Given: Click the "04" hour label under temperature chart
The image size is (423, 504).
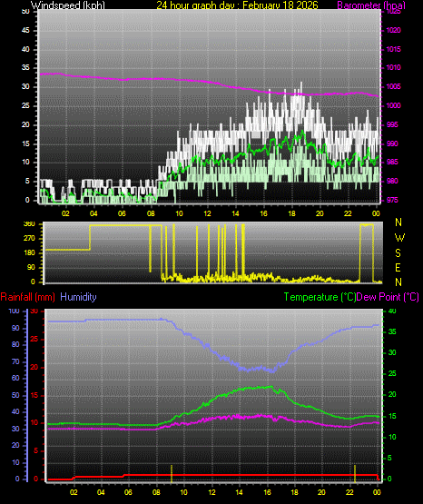Looking at the screenshot, I should 101,492.
